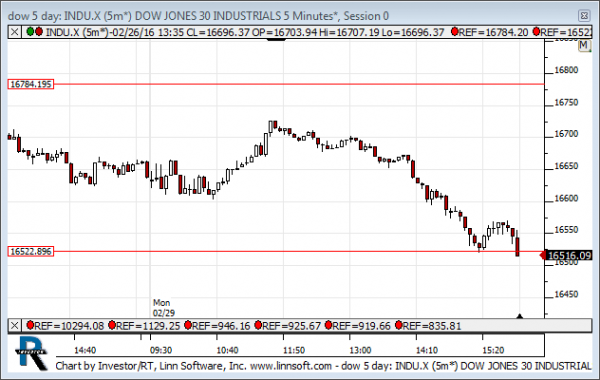This screenshot has width=600, height=380.
Task: Click the 16750 price scale label
Action: point(566,102)
